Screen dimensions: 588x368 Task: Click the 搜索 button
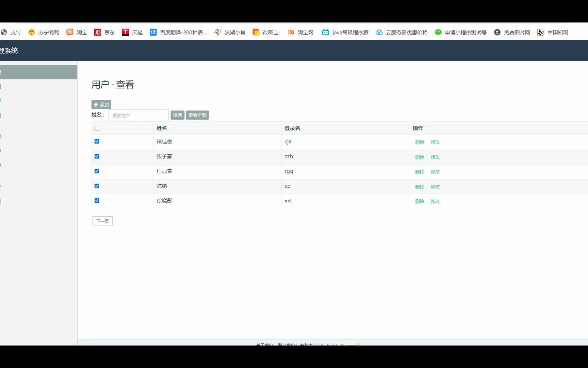pos(177,115)
